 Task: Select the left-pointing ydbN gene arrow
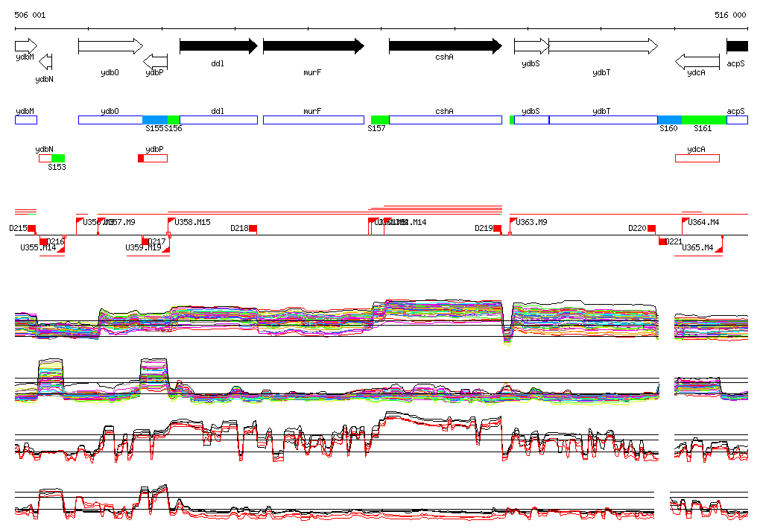click(45, 62)
